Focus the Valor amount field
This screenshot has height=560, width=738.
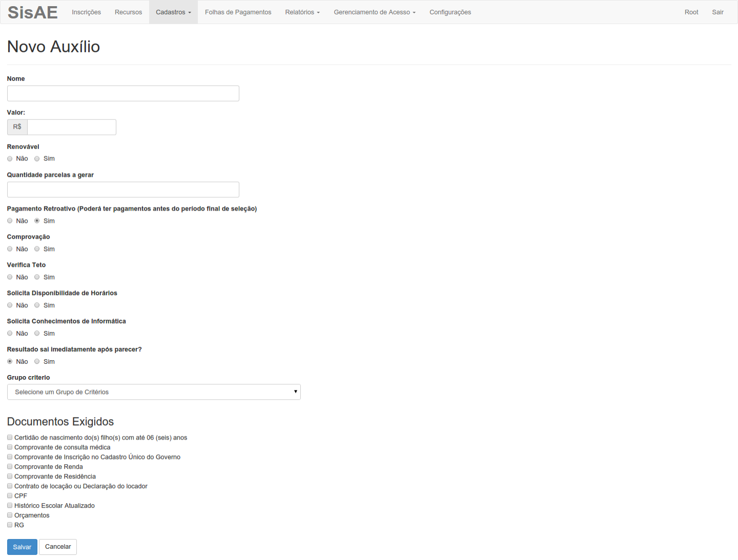pos(72,127)
